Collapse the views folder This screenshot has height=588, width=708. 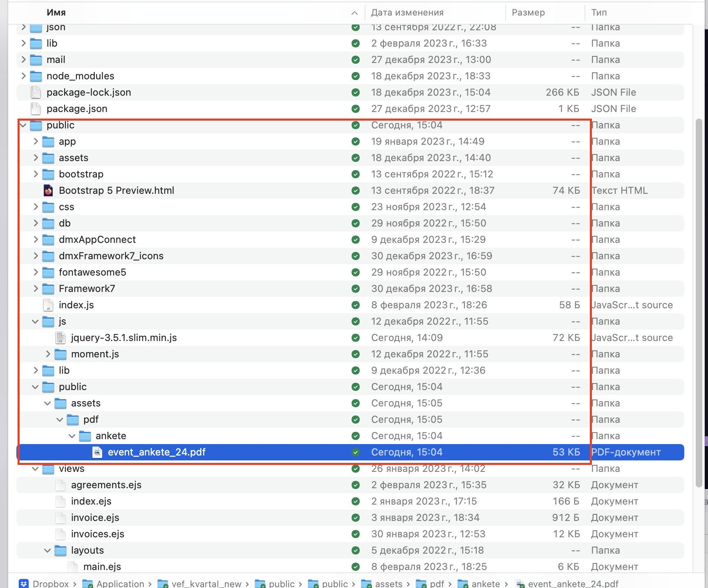coord(36,469)
